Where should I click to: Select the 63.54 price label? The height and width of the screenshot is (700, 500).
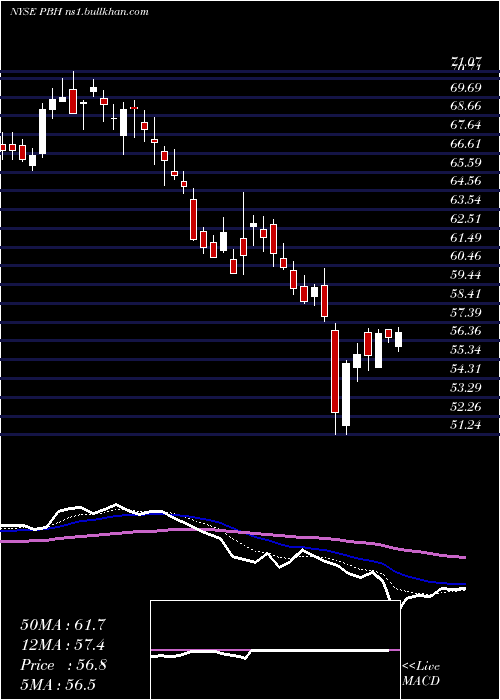point(466,200)
